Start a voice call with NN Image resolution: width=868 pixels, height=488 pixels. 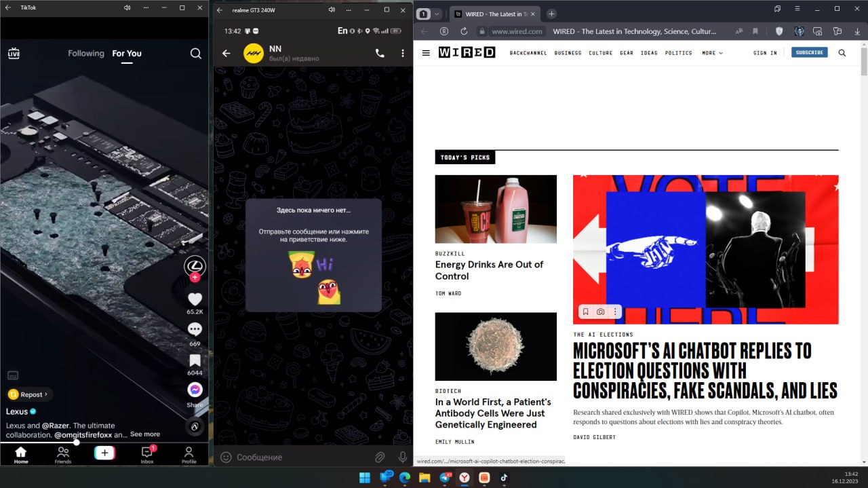point(380,54)
